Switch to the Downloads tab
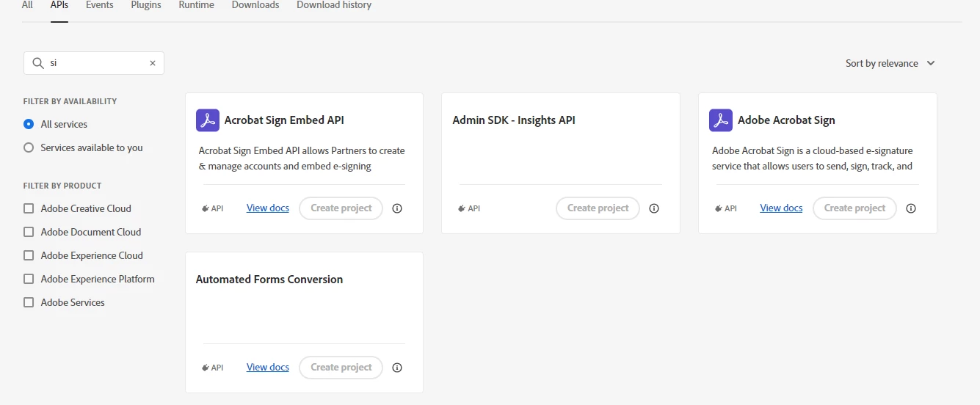This screenshot has width=980, height=405. tap(255, 5)
